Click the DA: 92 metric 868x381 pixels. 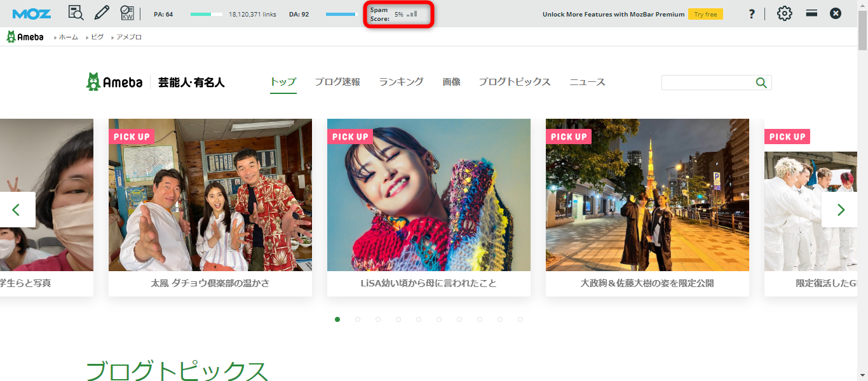click(299, 14)
